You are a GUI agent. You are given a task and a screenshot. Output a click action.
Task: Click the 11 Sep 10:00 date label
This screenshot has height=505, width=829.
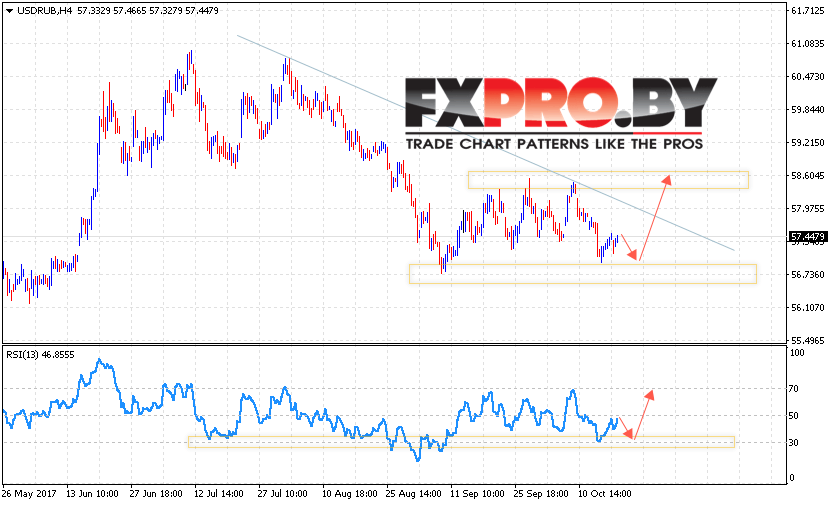click(x=477, y=493)
